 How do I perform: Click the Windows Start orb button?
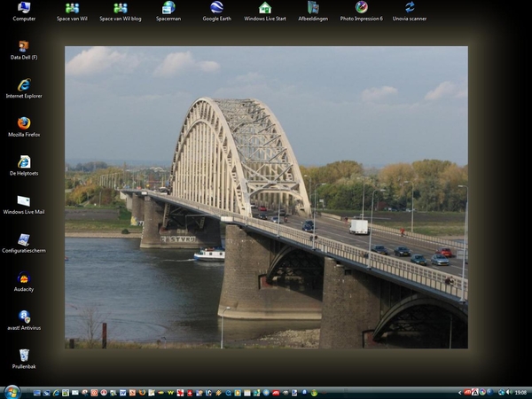coord(12,392)
